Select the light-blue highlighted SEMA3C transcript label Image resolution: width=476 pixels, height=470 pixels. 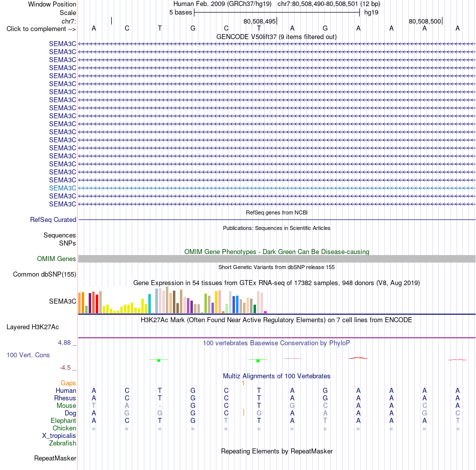point(63,188)
